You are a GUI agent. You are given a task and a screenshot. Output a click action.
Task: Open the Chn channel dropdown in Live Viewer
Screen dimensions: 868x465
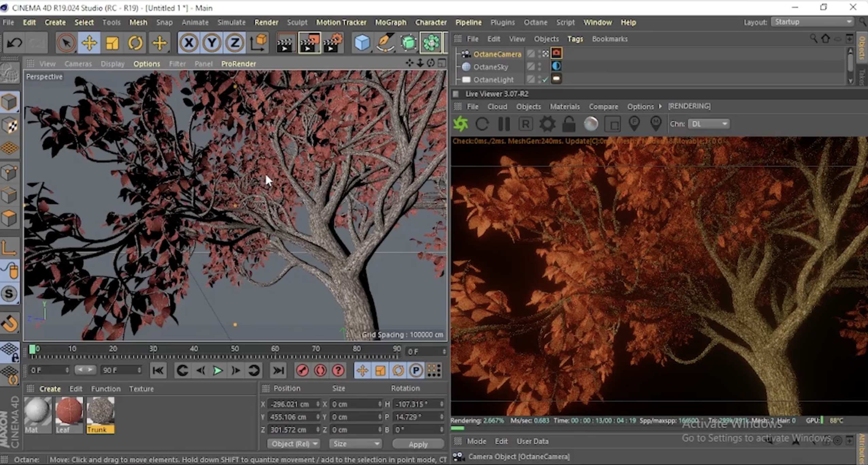(710, 124)
